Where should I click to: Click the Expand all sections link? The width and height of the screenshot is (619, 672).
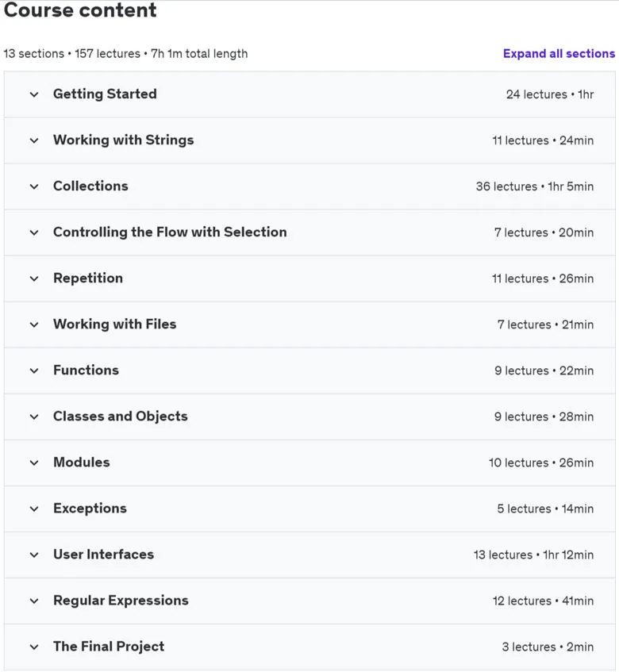click(x=559, y=54)
